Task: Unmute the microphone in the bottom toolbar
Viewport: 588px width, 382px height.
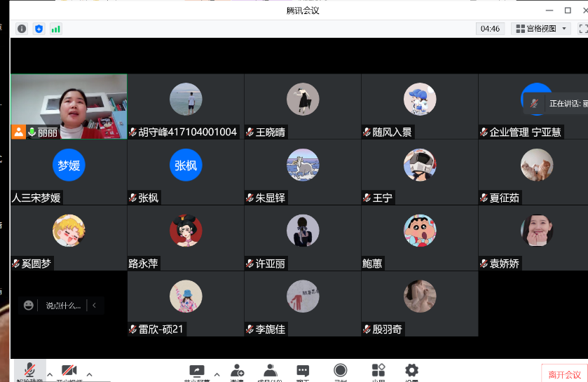Action: coord(29,371)
